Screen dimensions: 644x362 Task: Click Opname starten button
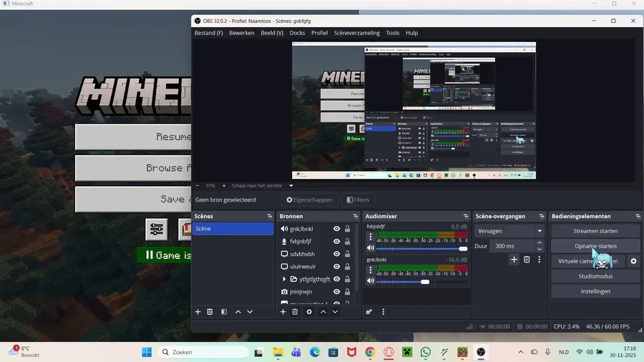pos(595,246)
